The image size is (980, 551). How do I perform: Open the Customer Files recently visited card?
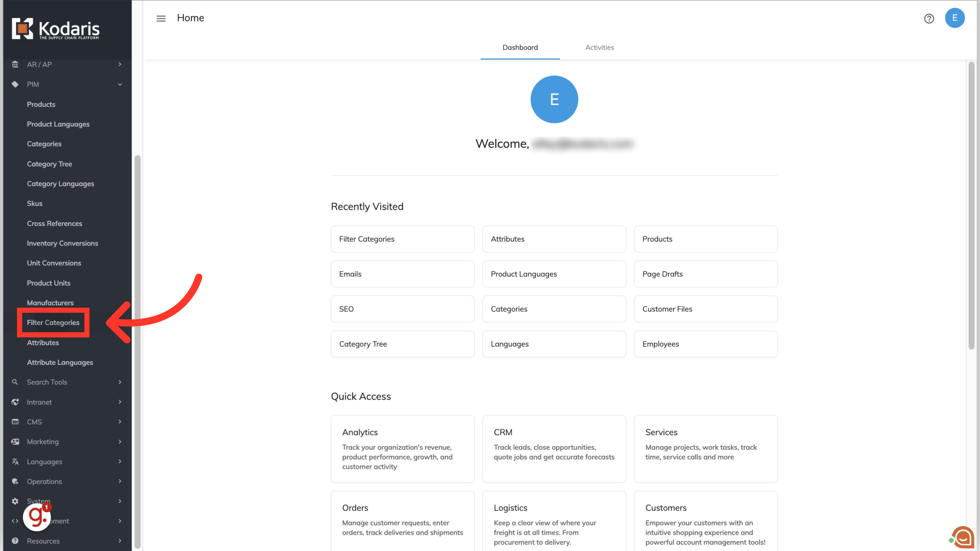[705, 309]
